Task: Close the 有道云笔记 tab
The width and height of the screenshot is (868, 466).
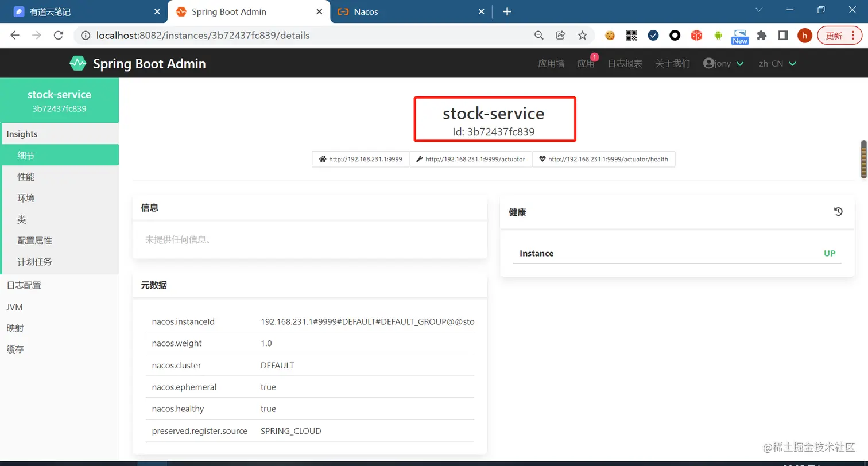Action: pos(158,11)
